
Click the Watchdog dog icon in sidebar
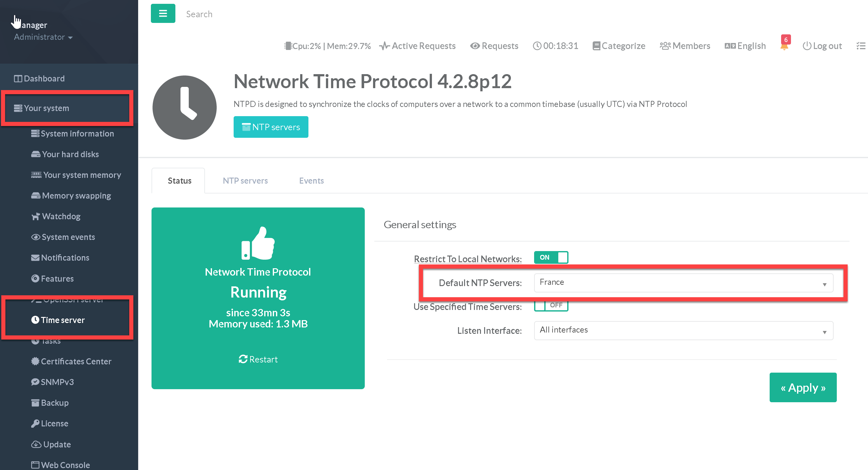click(35, 216)
